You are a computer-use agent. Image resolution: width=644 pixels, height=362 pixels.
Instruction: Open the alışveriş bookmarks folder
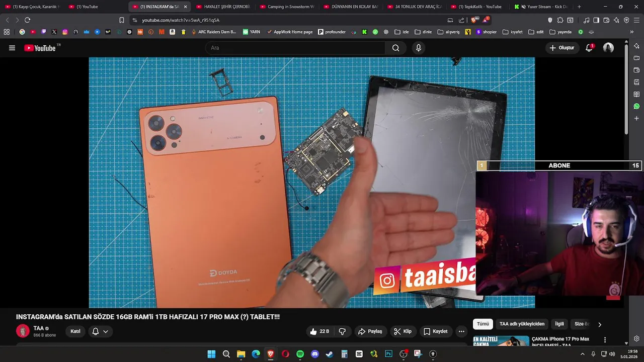coord(448,32)
